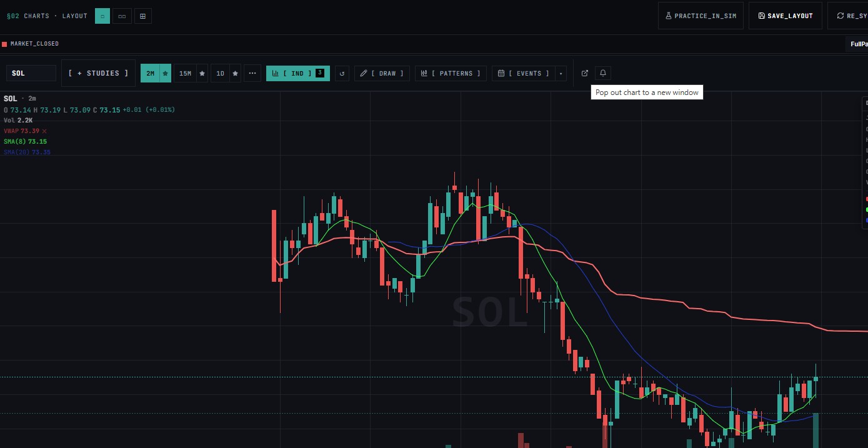Viewport: 868px width, 448px height.
Task: Select the single-chart layout icon
Action: click(x=102, y=16)
